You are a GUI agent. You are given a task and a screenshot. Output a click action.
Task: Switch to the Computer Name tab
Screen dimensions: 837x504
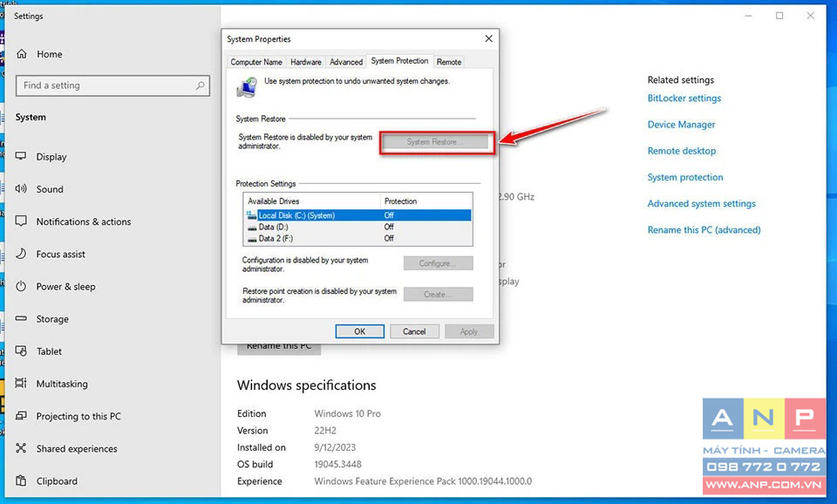point(256,62)
